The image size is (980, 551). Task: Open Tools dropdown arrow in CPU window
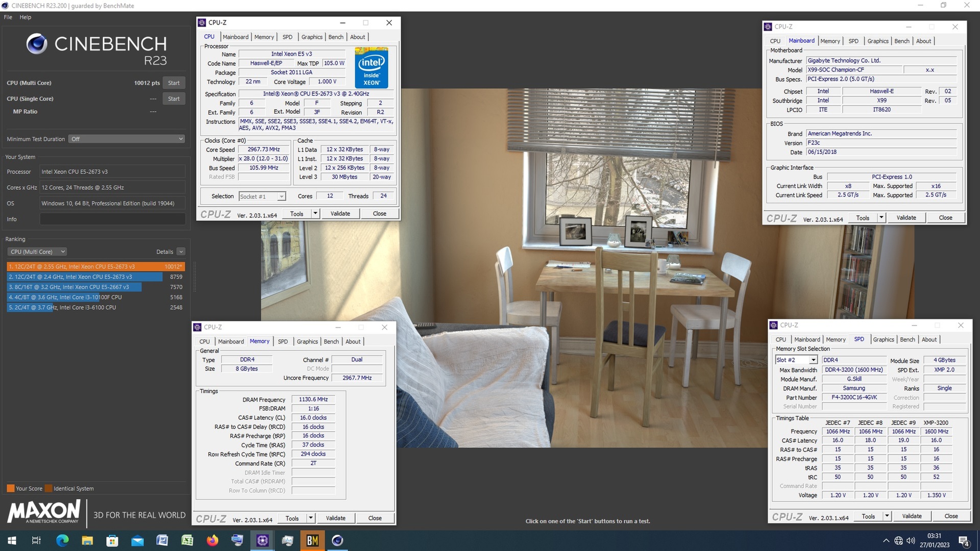coord(315,214)
